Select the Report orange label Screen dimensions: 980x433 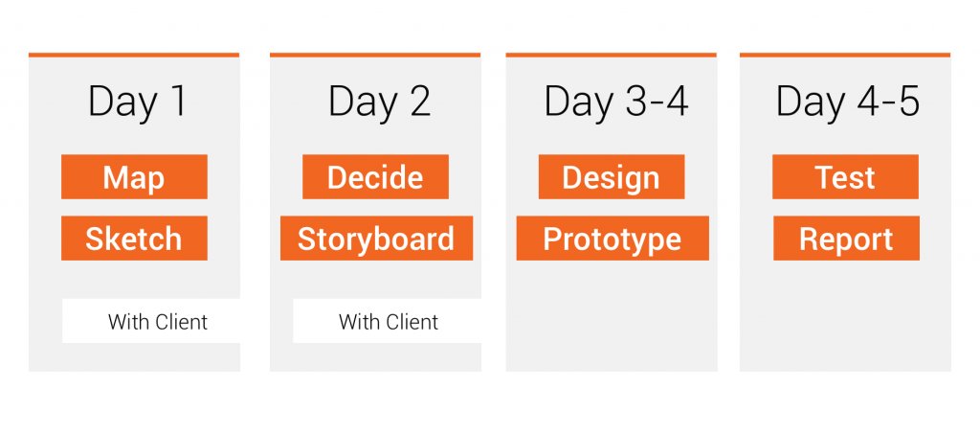(846, 239)
